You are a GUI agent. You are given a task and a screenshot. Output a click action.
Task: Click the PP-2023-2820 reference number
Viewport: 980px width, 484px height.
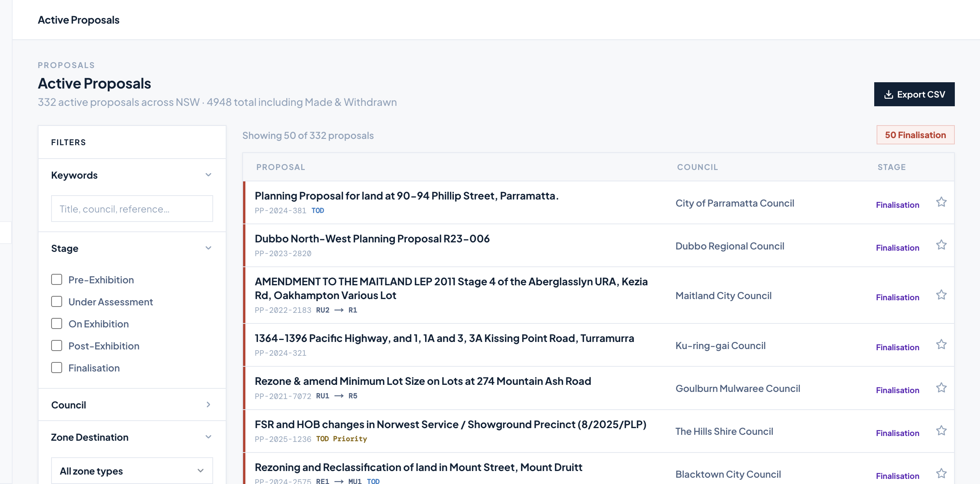click(283, 253)
